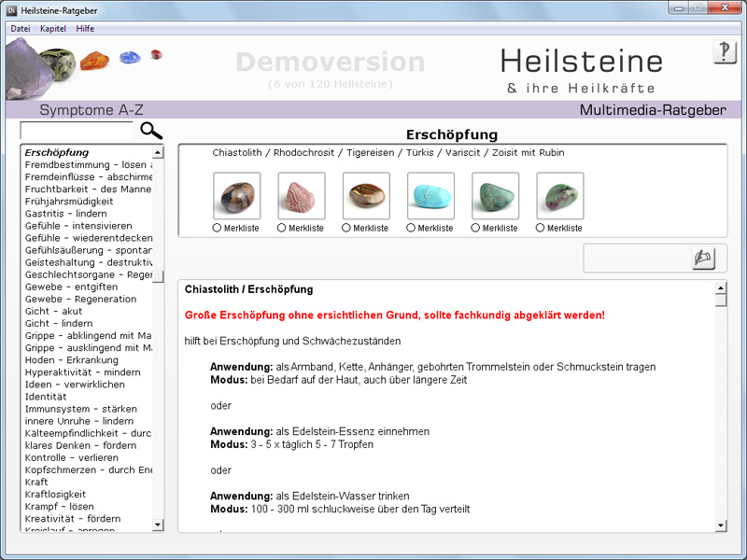Mark Merkliste radio under Zoisit mit Rubin
The height and width of the screenshot is (560, 747).
(542, 228)
